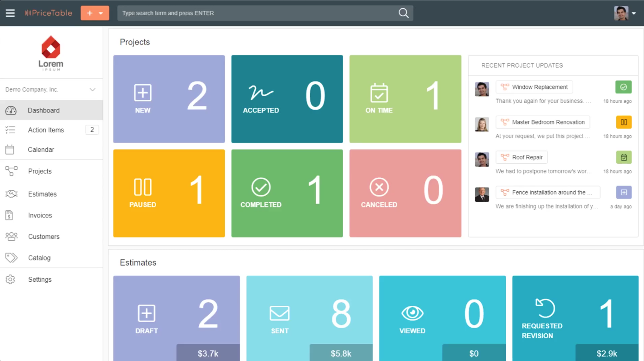Click the Window Replacement project link
The height and width of the screenshot is (361, 644).
pyautogui.click(x=539, y=87)
